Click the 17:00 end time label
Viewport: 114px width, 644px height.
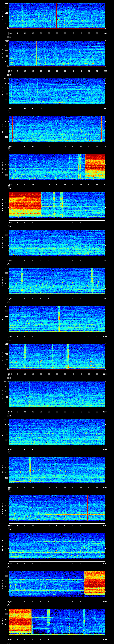click(105, 601)
